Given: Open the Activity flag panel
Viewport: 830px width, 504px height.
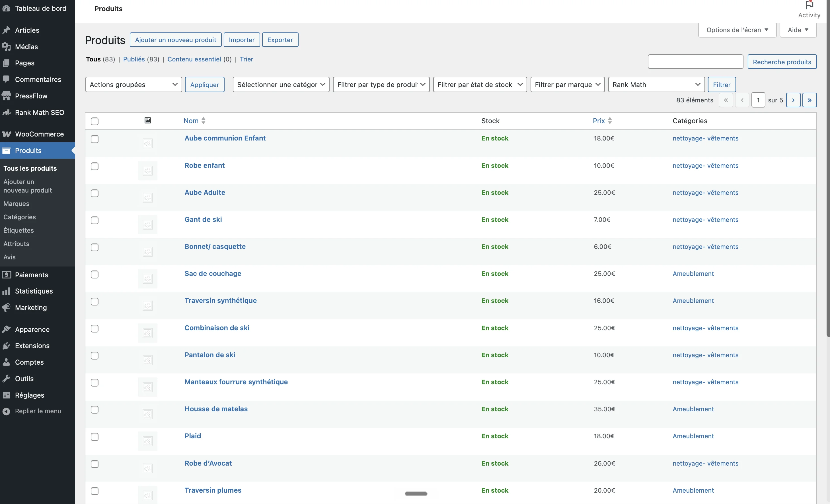Looking at the screenshot, I should pos(809,9).
